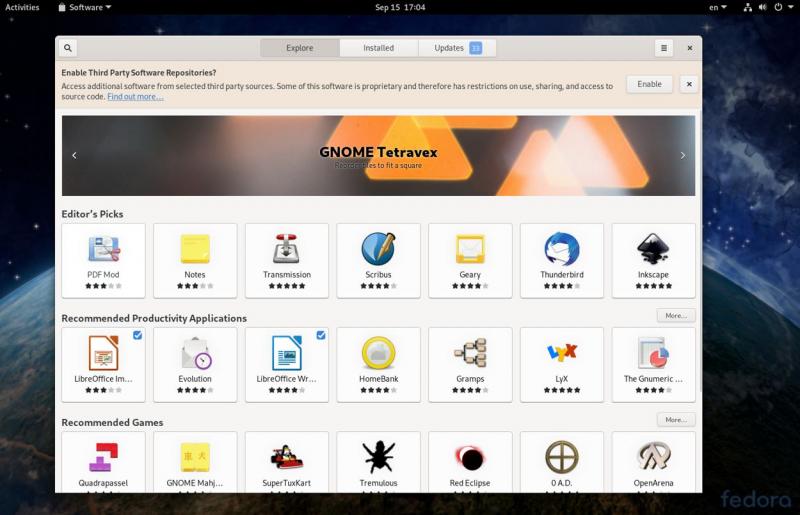Click installed checkmark on LibreOffice Writer
The height and width of the screenshot is (515, 800).
[320, 336]
